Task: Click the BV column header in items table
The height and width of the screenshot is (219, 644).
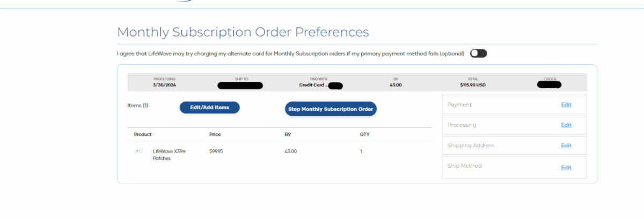Action: (288, 134)
